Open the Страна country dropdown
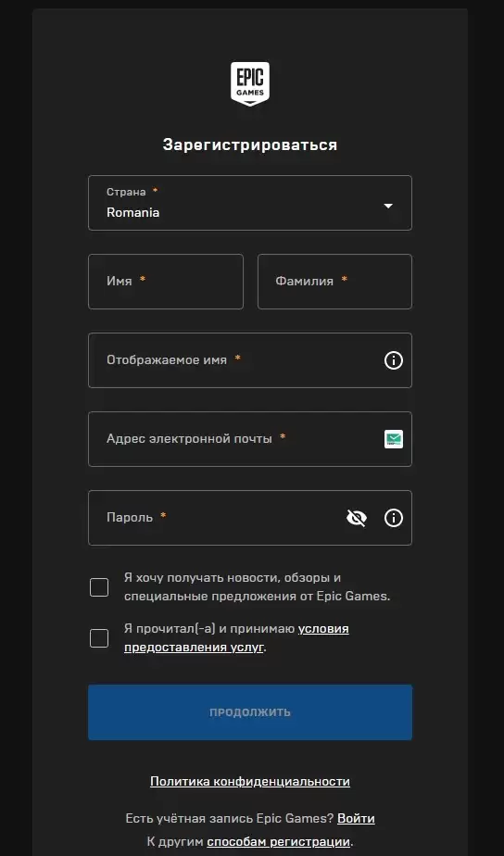This screenshot has height=856, width=504. [x=250, y=203]
